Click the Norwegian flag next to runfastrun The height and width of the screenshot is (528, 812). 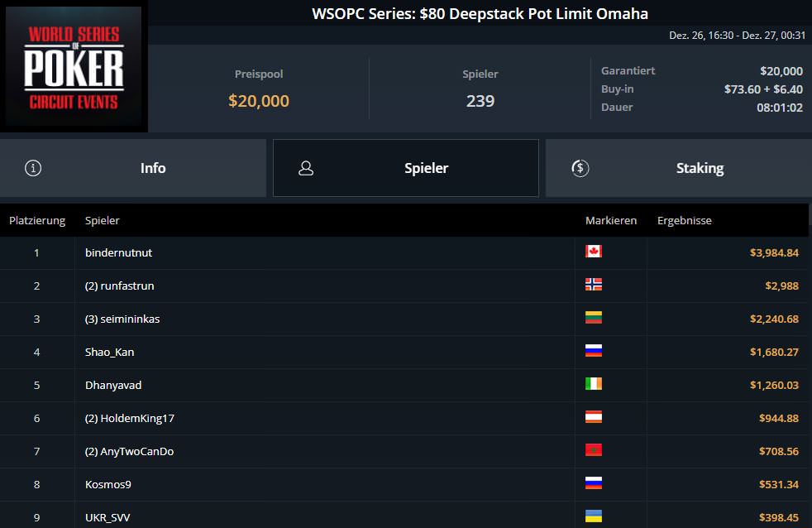click(x=594, y=285)
